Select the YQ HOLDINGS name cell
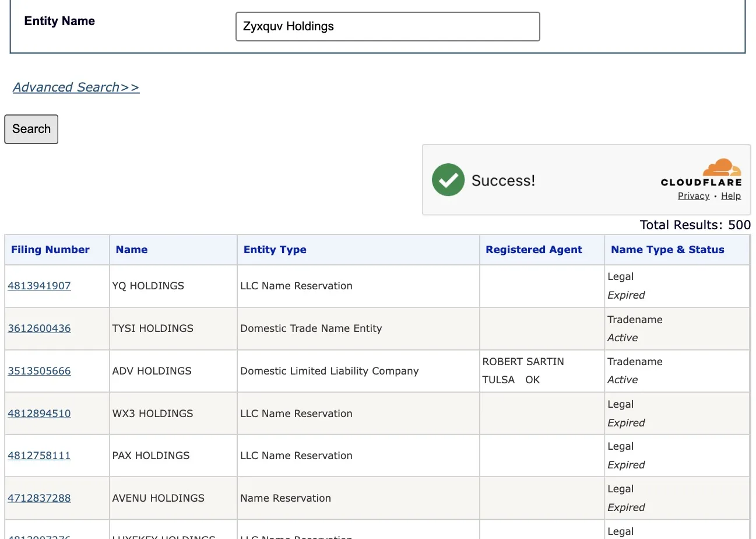Image resolution: width=756 pixels, height=539 pixels. pos(173,286)
